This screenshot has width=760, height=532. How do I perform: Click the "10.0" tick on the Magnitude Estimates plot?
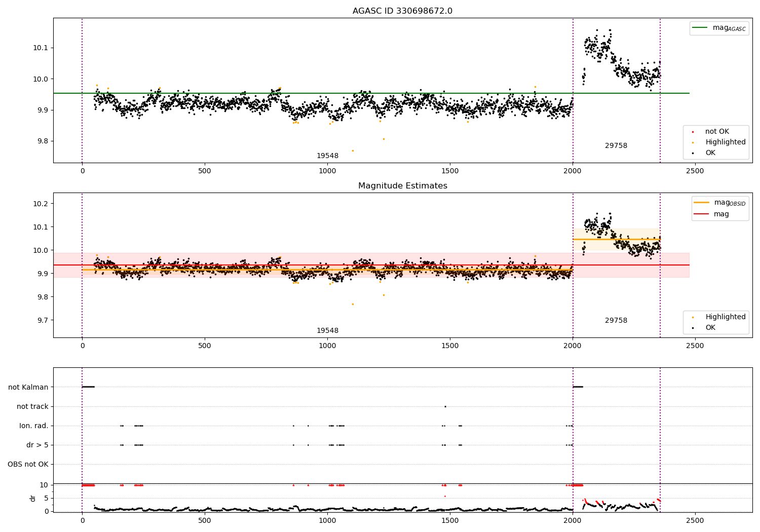(41, 250)
